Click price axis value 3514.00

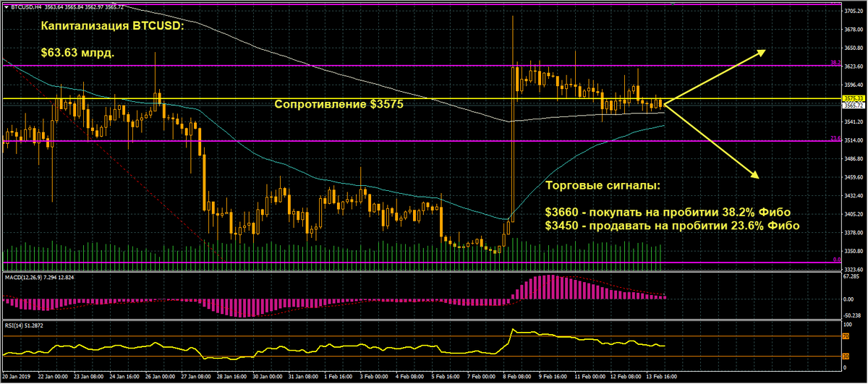click(x=854, y=140)
